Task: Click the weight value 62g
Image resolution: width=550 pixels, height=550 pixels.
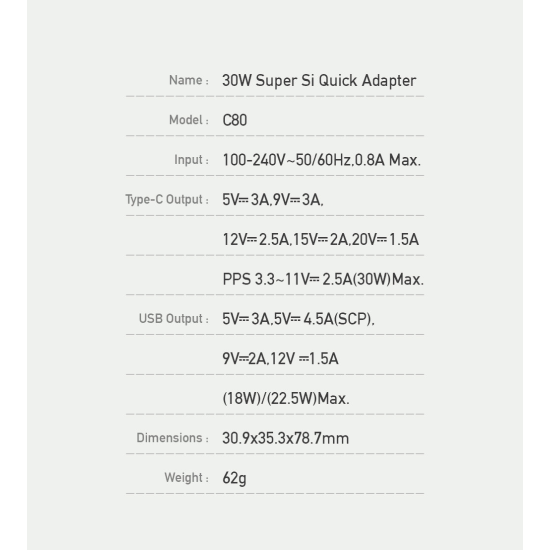Action: (234, 478)
